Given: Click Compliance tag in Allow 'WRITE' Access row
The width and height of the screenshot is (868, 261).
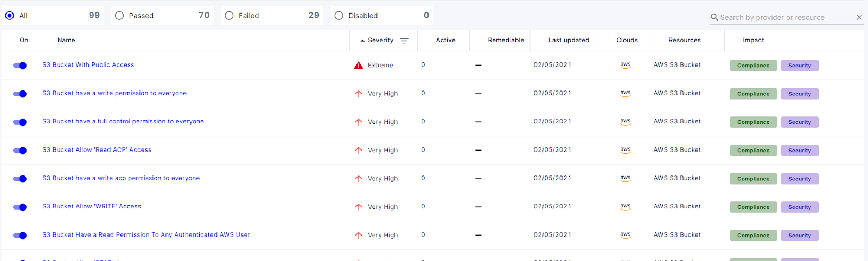Looking at the screenshot, I should click(754, 207).
